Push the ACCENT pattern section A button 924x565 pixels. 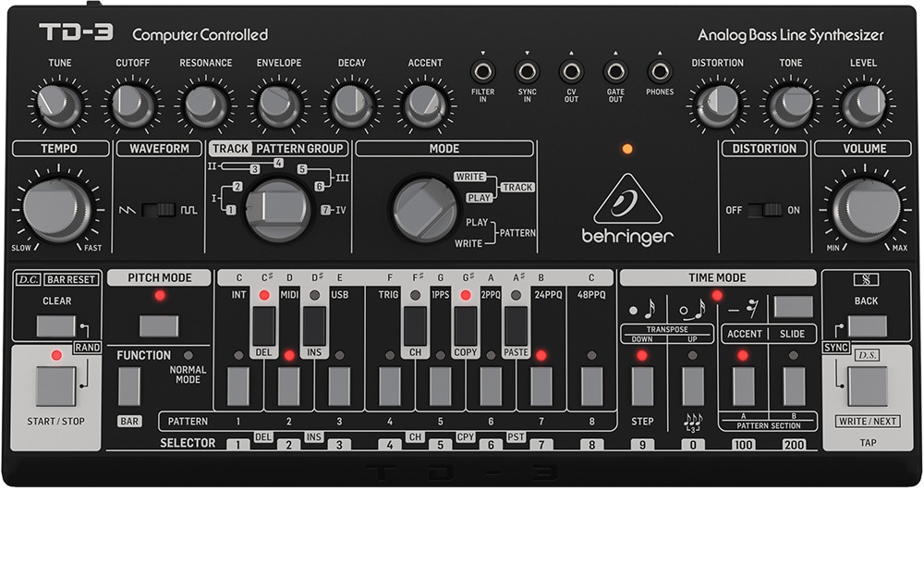point(743,387)
